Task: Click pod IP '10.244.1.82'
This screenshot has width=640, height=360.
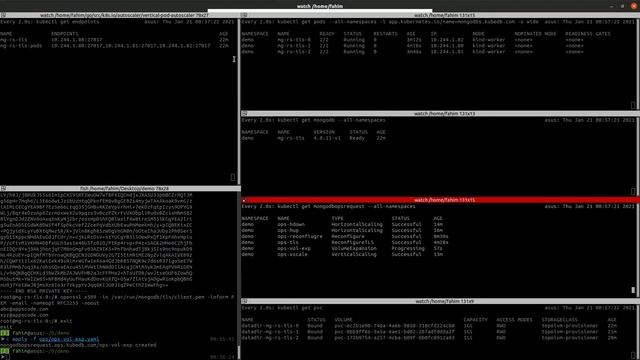Action: [x=447, y=40]
